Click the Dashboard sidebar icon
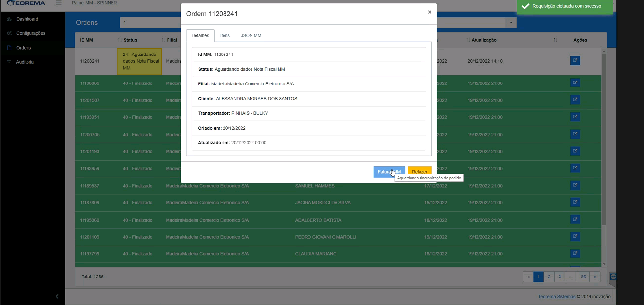Screen dimensions: 644x305 (9, 19)
